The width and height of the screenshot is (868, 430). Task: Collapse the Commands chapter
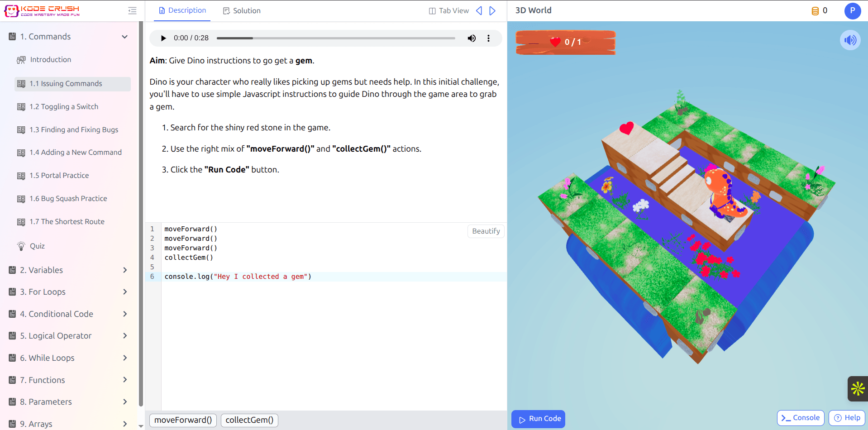click(x=124, y=37)
